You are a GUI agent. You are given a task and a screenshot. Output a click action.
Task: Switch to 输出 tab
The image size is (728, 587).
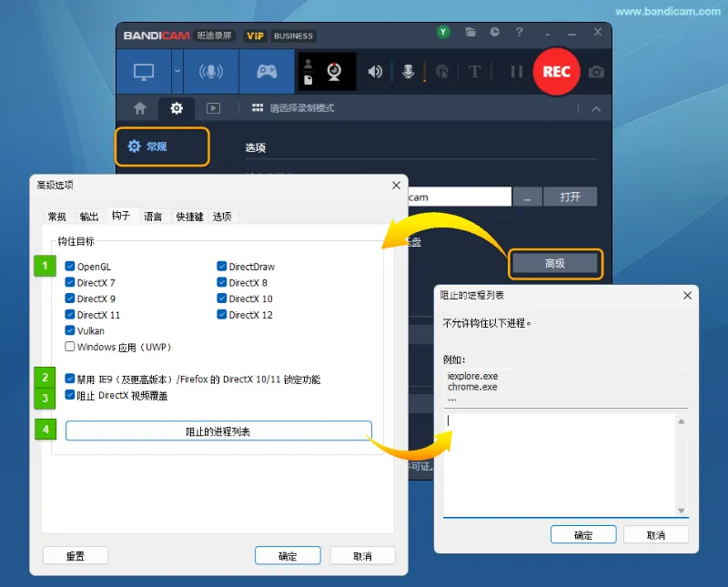(x=89, y=217)
